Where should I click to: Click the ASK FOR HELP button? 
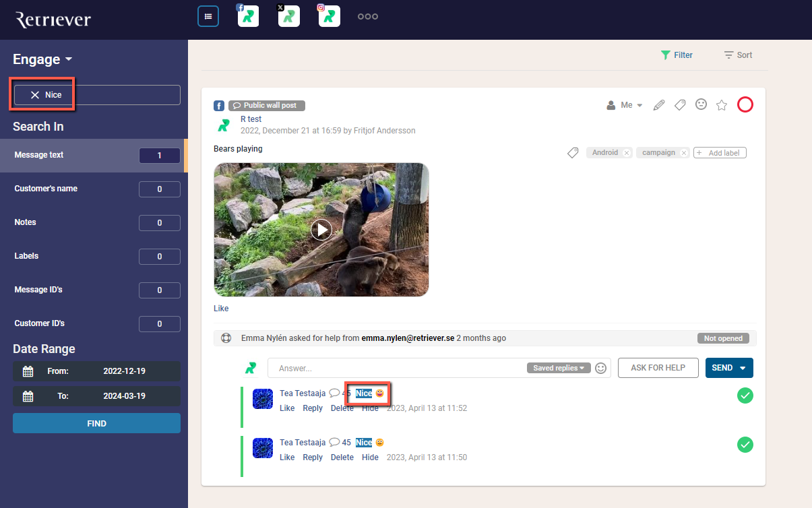click(x=658, y=368)
